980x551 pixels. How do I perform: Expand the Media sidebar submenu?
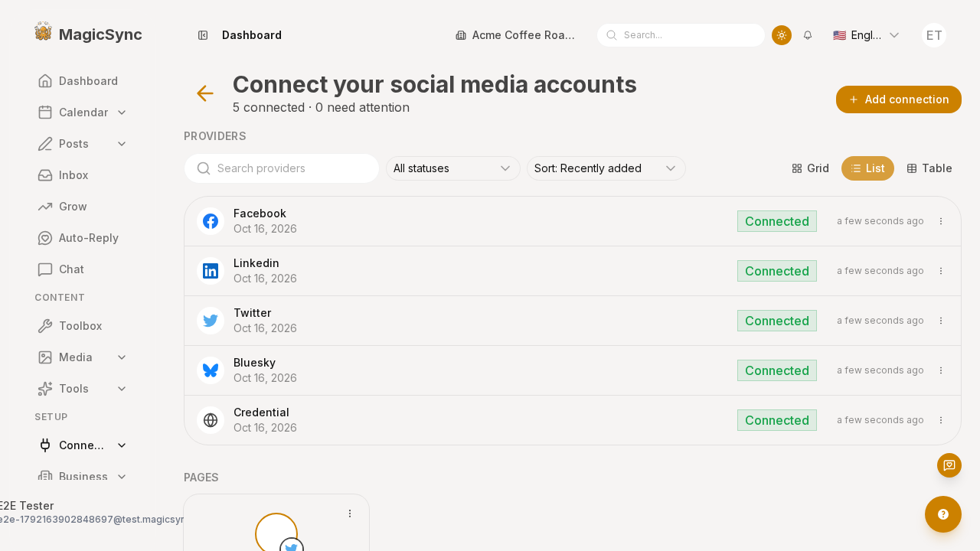[122, 357]
